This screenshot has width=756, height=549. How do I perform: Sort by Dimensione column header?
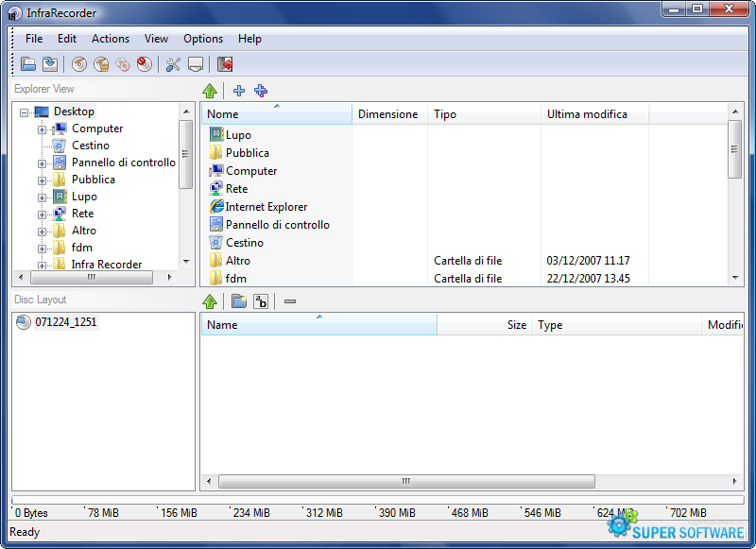coord(390,113)
